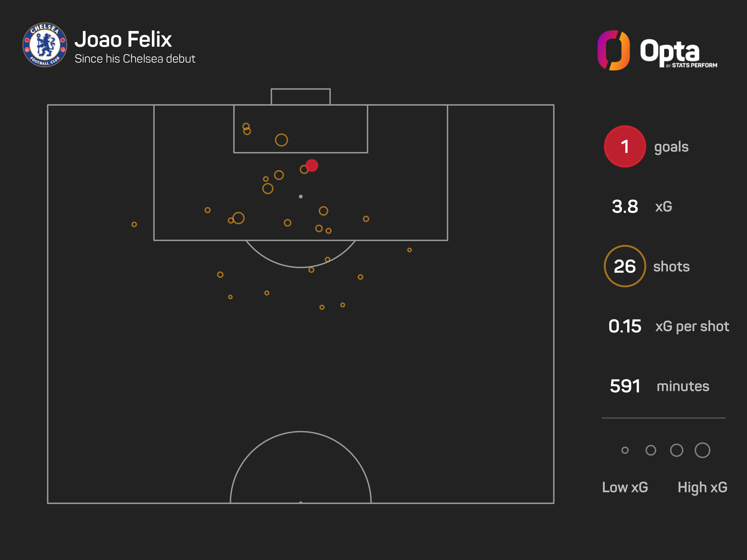747x560 pixels.
Task: Click the Joao Felix title text
Action: 123,40
